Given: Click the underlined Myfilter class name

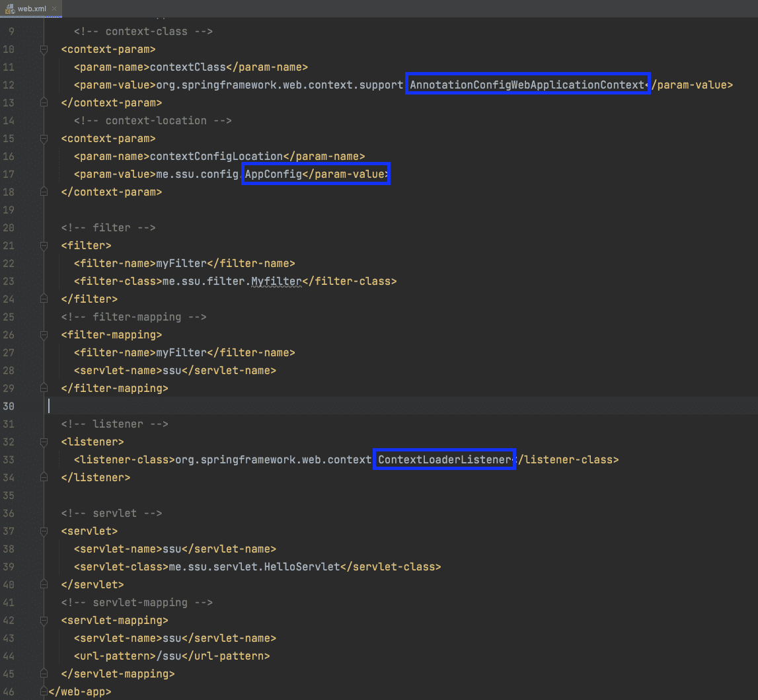Looking at the screenshot, I should [x=276, y=282].
